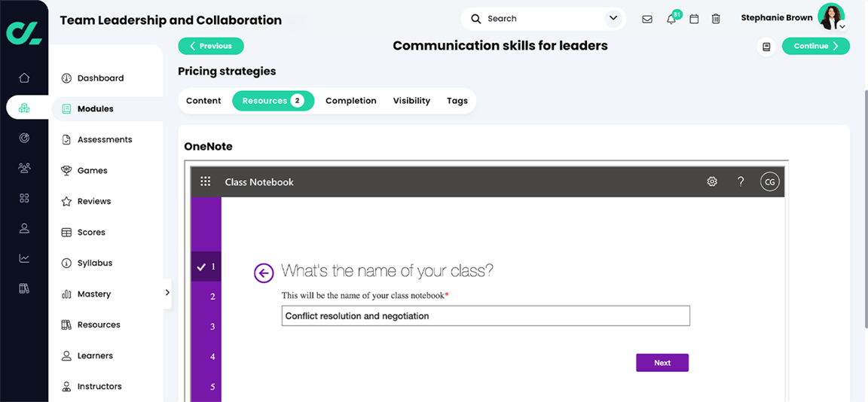
Task: Select step 1 in the OneNote wizard
Action: (x=206, y=266)
